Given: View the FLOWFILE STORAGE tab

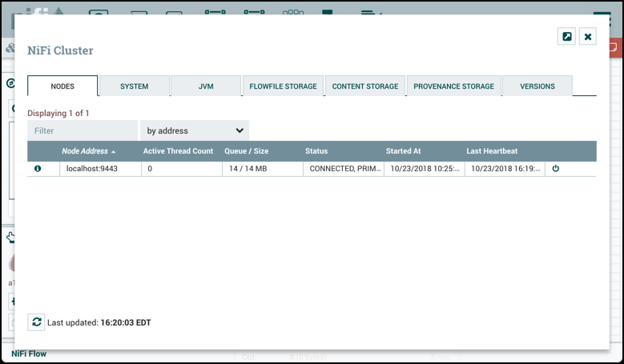Looking at the screenshot, I should (x=284, y=86).
